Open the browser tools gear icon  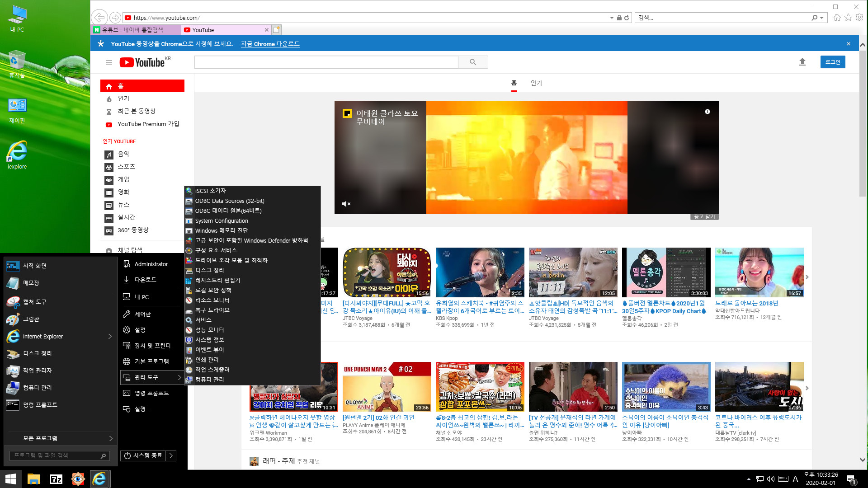pyautogui.click(x=859, y=18)
